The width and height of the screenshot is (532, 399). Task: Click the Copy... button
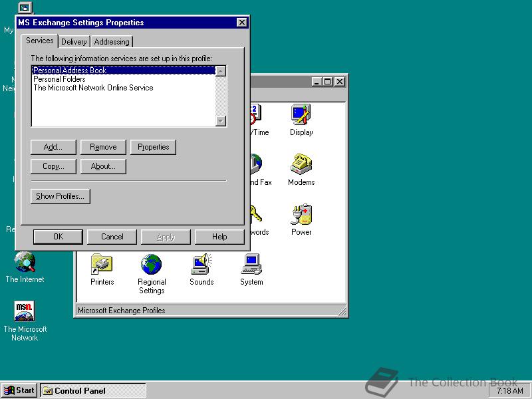click(53, 166)
